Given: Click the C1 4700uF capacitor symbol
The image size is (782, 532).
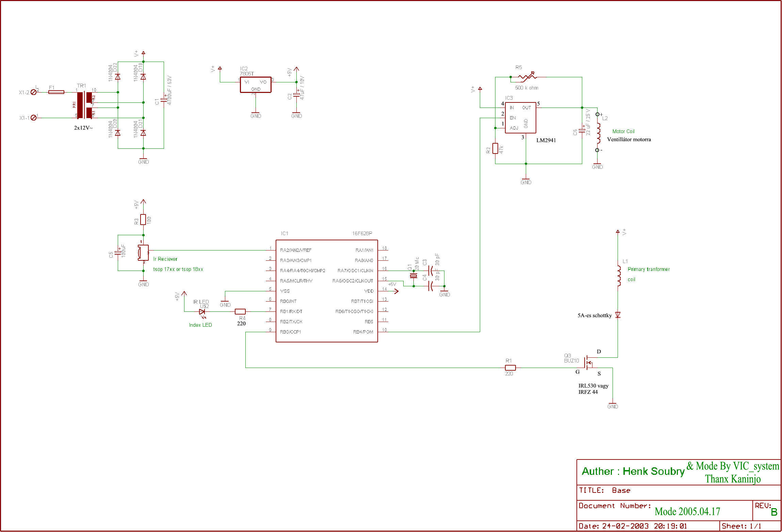Looking at the screenshot, I should tap(164, 100).
